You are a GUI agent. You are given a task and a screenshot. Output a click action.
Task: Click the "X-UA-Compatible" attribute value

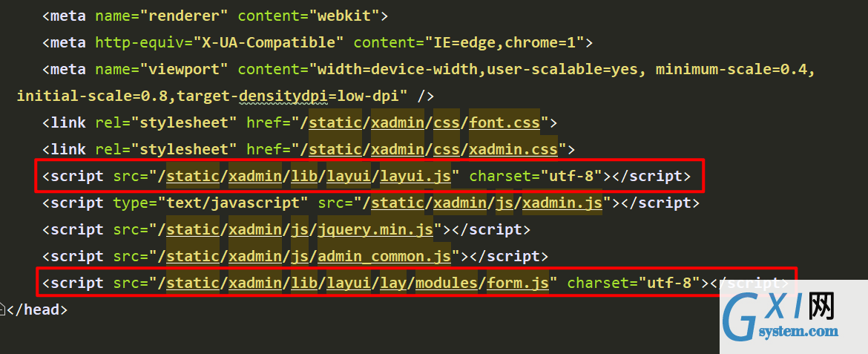click(269, 42)
